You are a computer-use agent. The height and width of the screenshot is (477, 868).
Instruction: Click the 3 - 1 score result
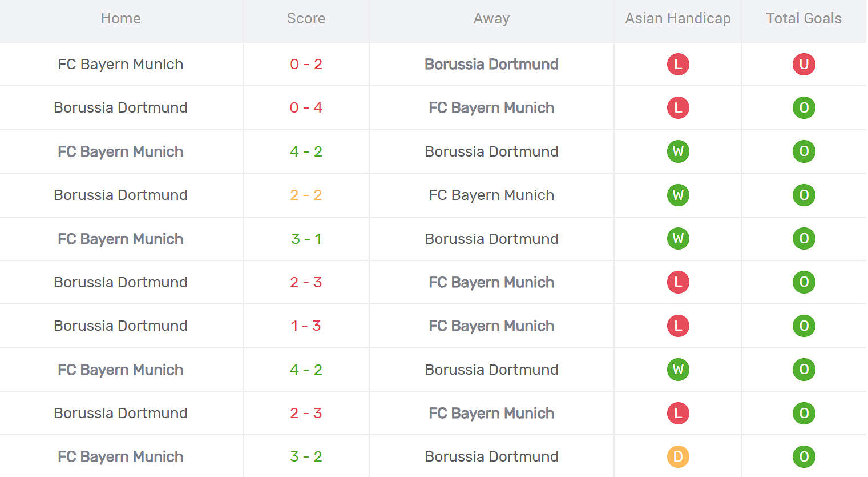306,239
